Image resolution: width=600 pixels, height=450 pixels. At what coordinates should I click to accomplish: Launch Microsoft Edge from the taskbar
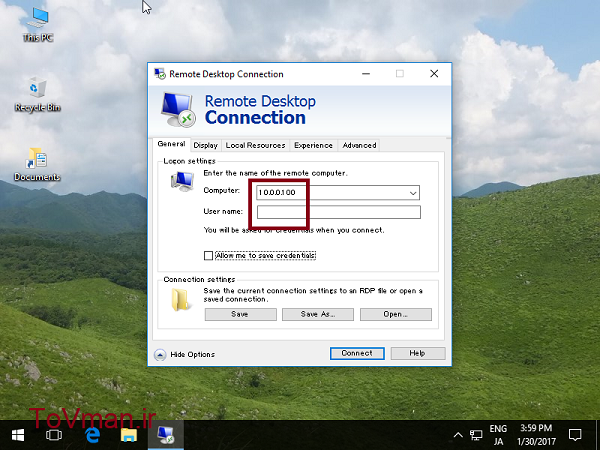92,435
